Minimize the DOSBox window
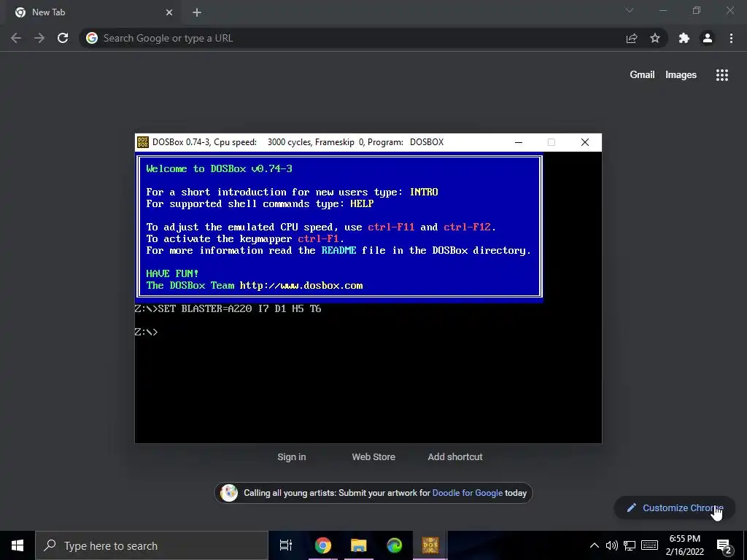 pyautogui.click(x=519, y=142)
